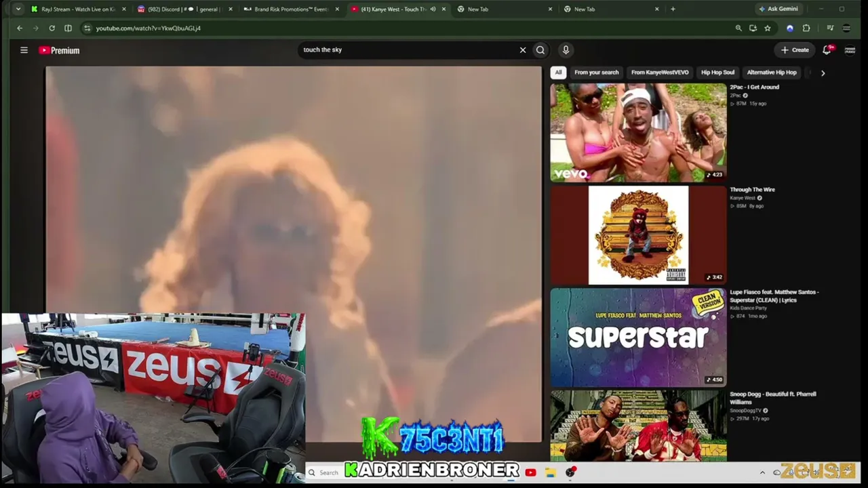Open the zoom magnifier in the address bar
The image size is (868, 488).
(738, 28)
